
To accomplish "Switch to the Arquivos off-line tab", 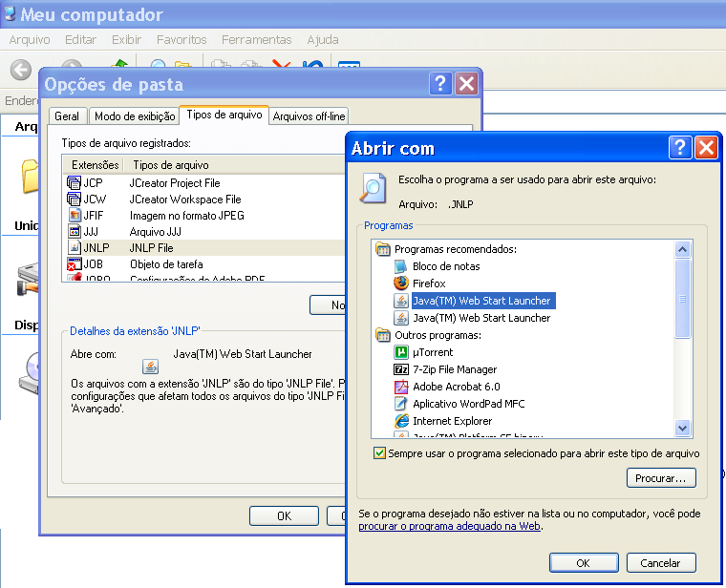I will [x=309, y=116].
